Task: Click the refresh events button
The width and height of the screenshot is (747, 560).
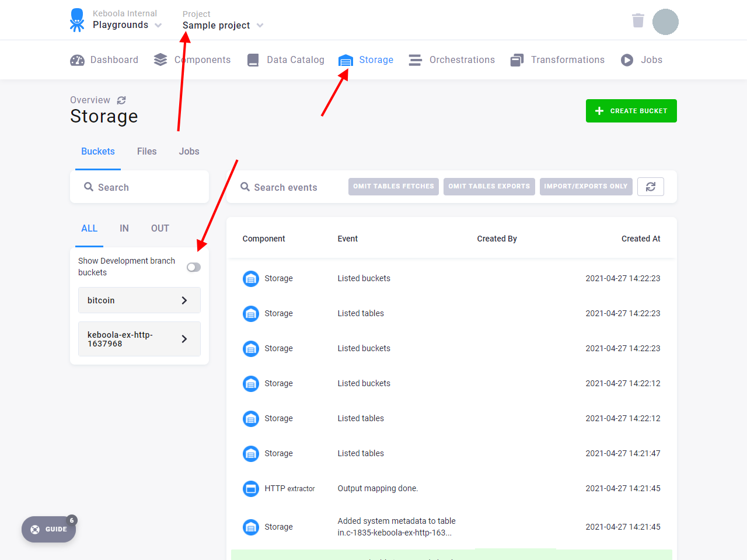Action: click(651, 187)
